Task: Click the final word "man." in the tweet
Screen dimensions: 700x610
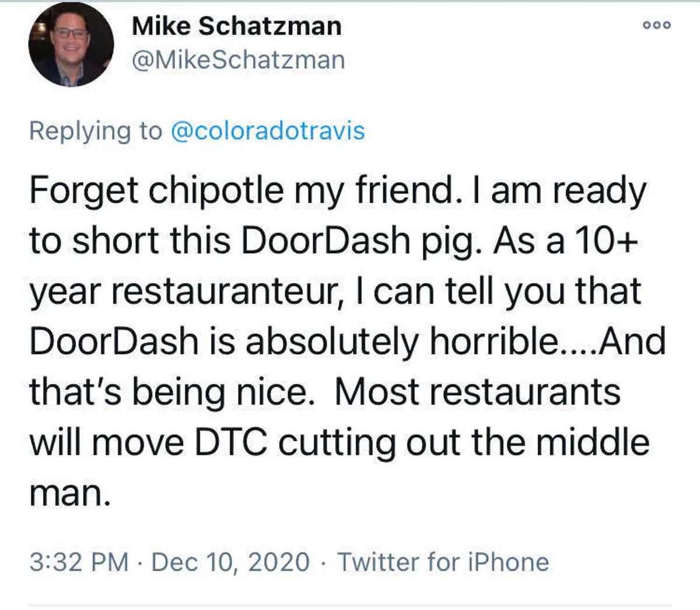Action: pos(70,493)
